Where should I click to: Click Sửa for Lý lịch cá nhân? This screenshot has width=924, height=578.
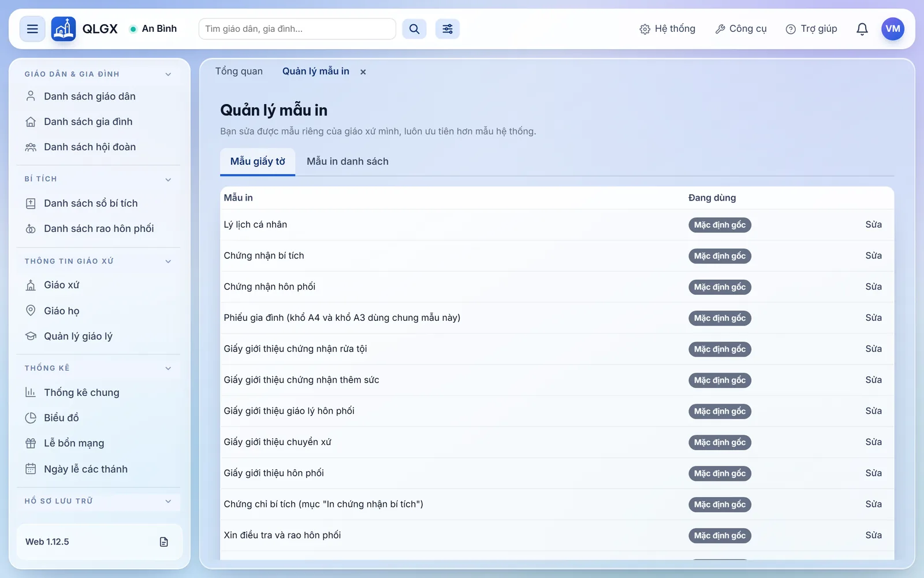(x=873, y=225)
